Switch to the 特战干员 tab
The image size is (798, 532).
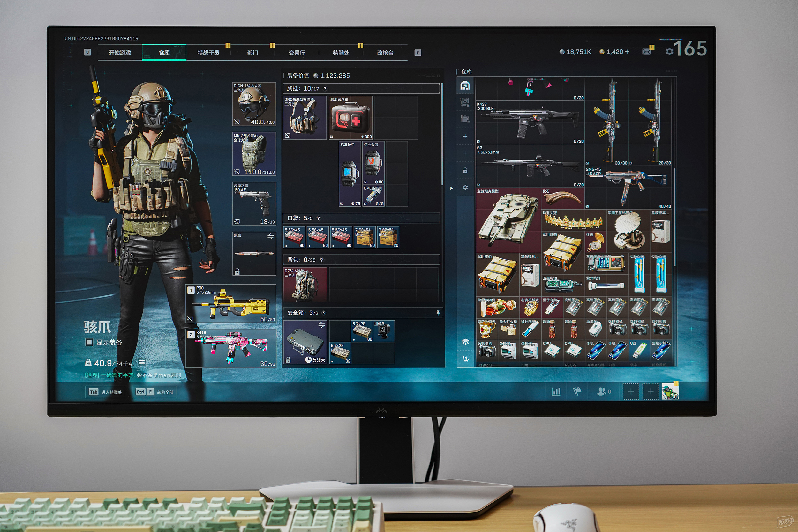pos(208,53)
